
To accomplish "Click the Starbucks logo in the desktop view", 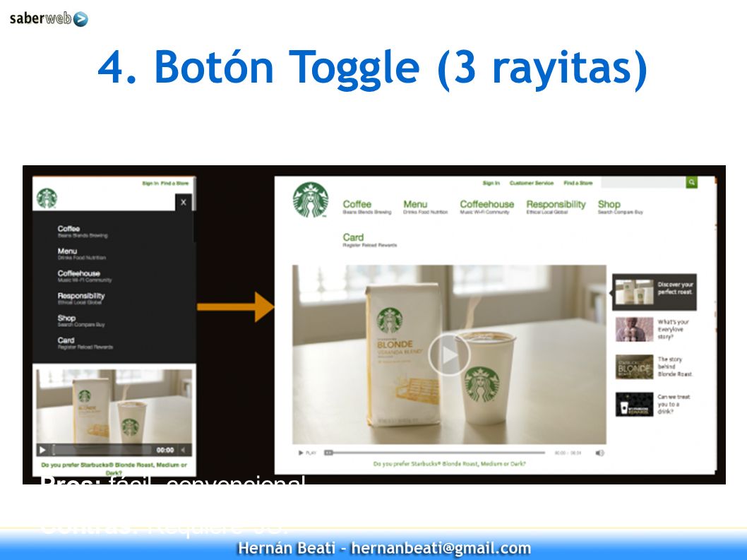I will pos(311,200).
